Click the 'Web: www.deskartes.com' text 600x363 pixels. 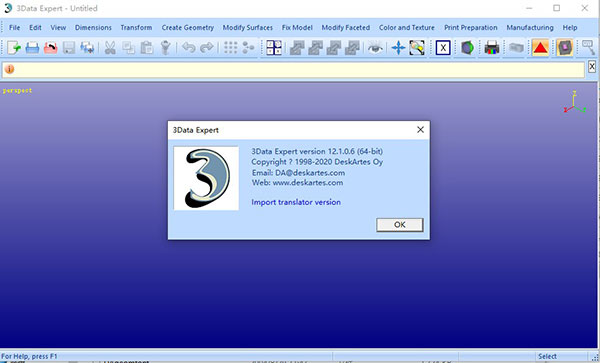297,182
